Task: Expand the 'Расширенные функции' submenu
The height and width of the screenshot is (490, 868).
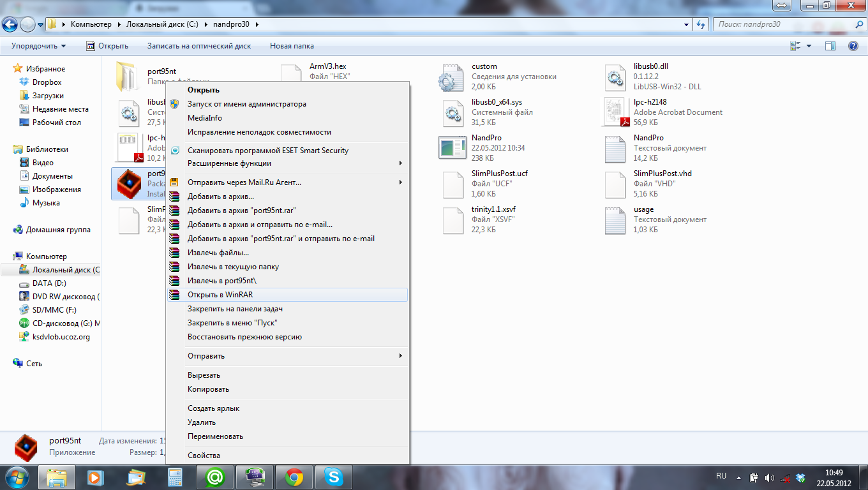Action: point(287,163)
